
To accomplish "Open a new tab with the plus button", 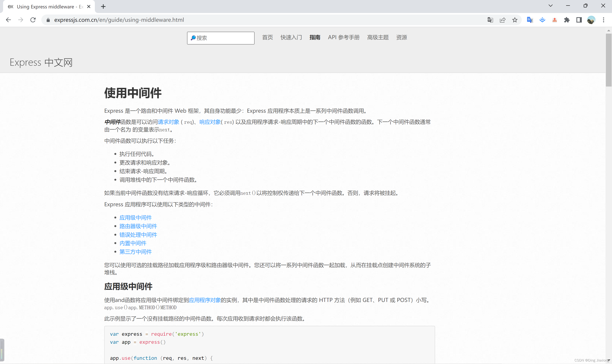I will pyautogui.click(x=103, y=7).
